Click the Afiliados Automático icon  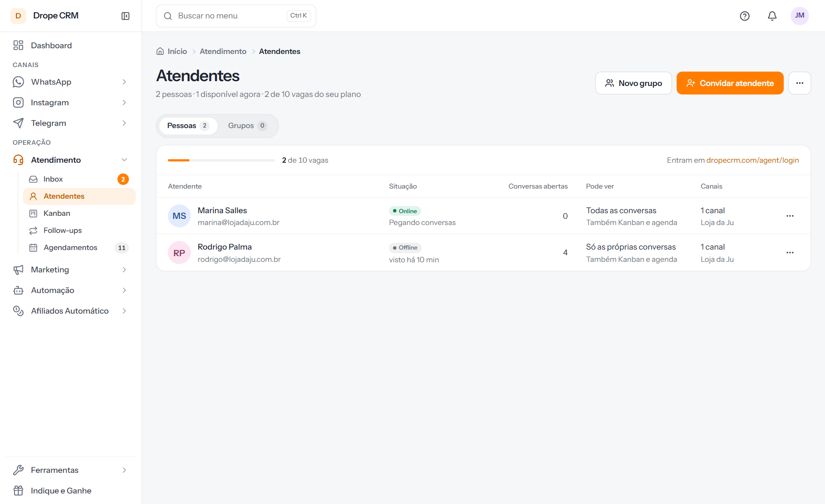[x=18, y=311]
